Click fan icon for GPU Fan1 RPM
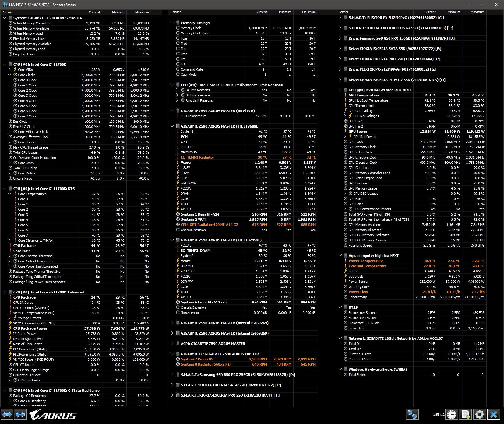 (x=346, y=121)
